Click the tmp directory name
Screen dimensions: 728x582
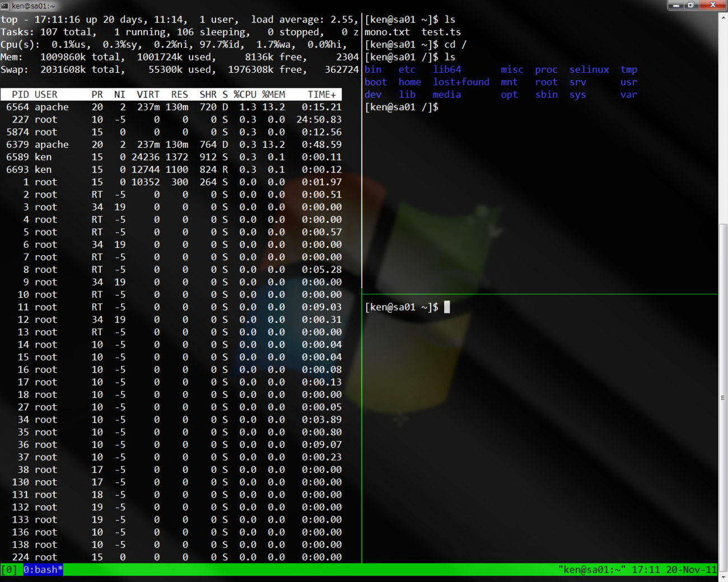coord(629,69)
